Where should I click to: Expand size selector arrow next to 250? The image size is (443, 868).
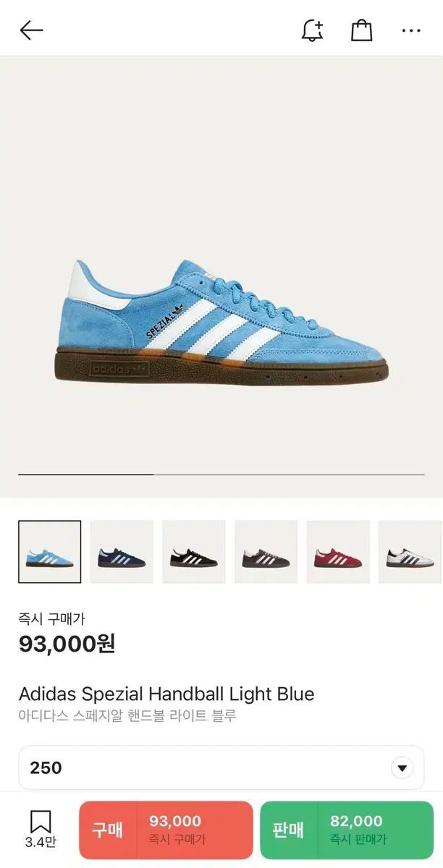[402, 767]
